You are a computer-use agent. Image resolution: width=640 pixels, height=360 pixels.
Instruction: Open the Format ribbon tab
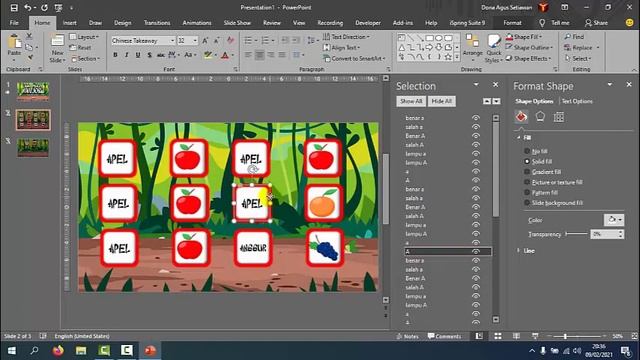click(x=512, y=23)
